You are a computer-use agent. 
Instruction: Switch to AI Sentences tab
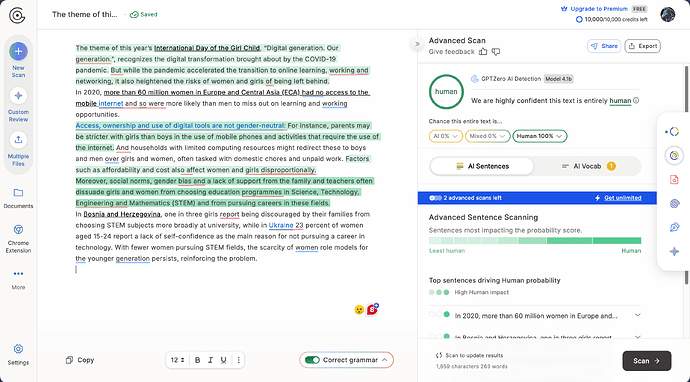point(482,166)
